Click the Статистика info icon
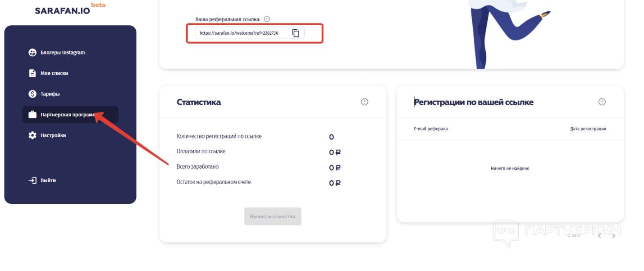This screenshot has width=644, height=271. [x=365, y=102]
